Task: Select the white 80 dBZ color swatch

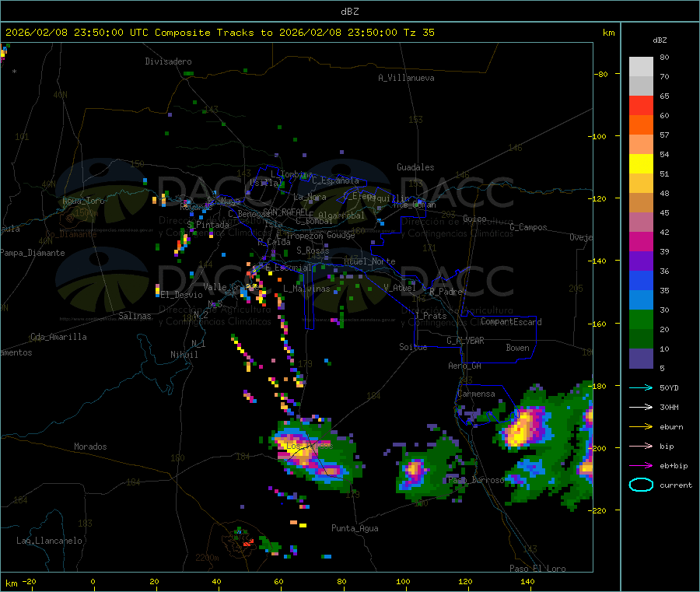Action: [641, 67]
